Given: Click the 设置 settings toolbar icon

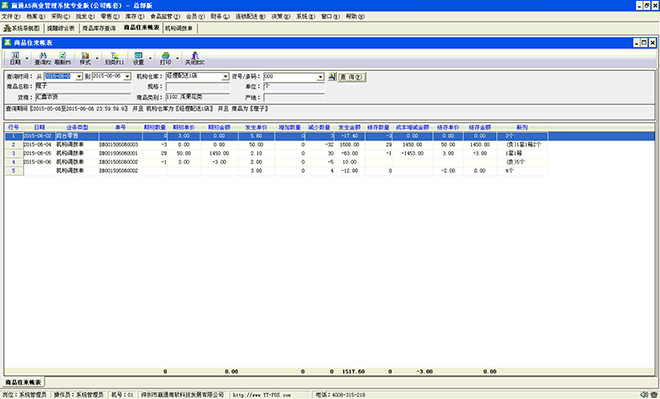Looking at the screenshot, I should click(x=138, y=58).
